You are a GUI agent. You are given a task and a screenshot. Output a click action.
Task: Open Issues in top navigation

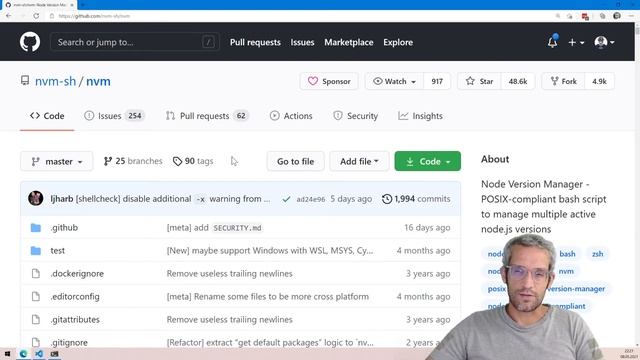[x=302, y=42]
